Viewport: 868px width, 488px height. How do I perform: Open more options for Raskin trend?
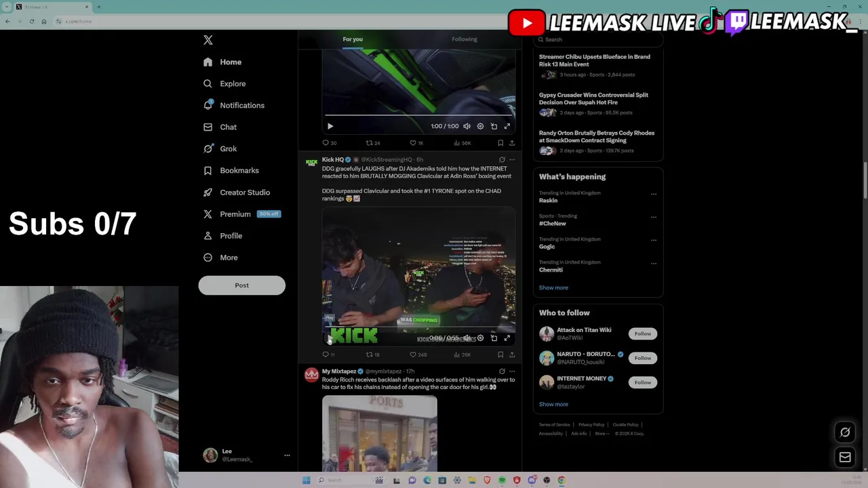[x=654, y=194]
